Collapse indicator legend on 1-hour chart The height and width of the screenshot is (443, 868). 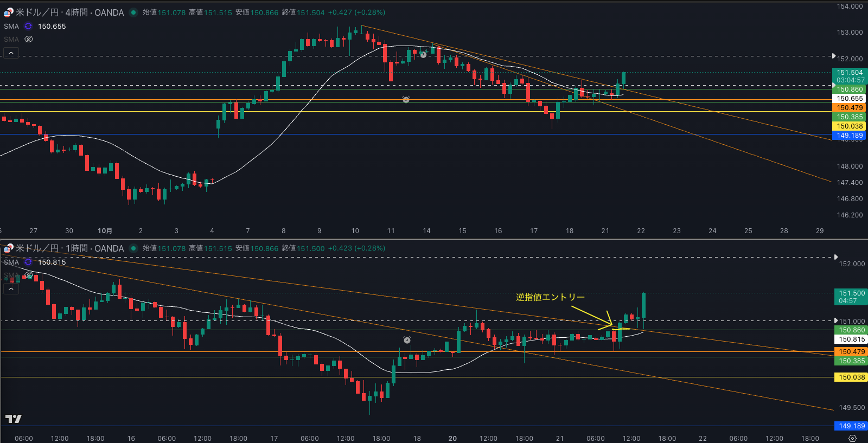click(11, 289)
